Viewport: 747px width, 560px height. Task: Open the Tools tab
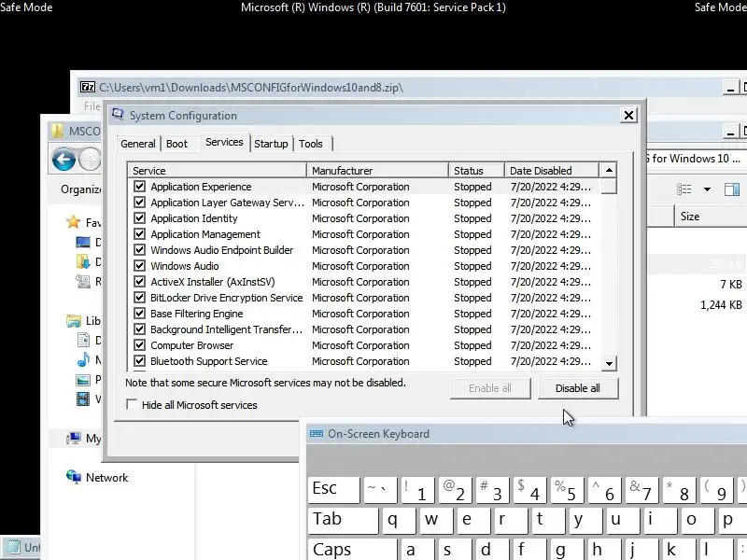(311, 144)
